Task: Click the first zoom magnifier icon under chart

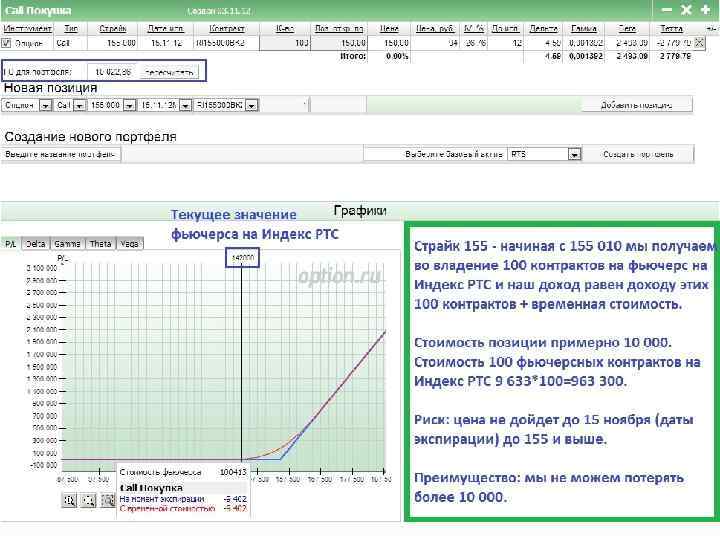Action: (69, 500)
